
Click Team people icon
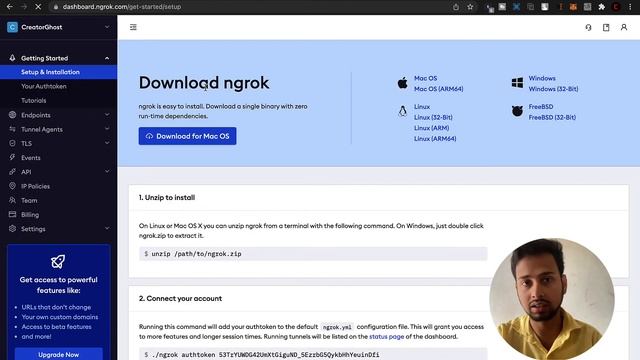click(x=12, y=200)
